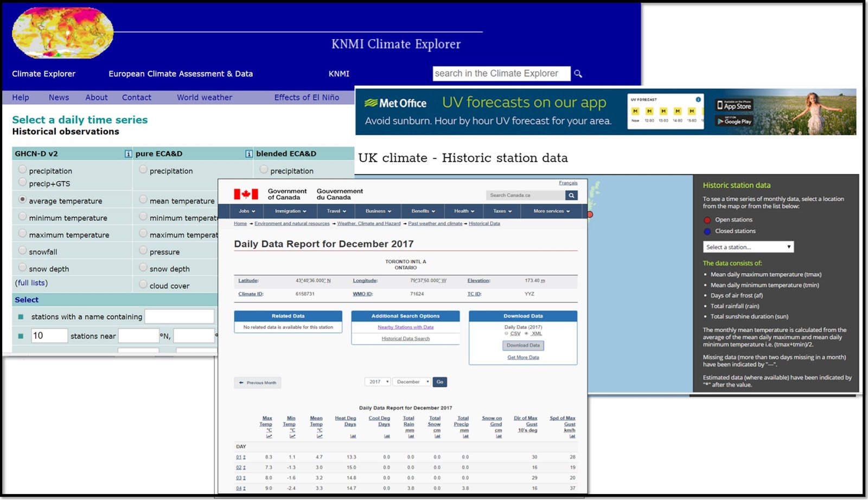Expand the More services menu
This screenshot has height=500, width=868.
tap(552, 211)
